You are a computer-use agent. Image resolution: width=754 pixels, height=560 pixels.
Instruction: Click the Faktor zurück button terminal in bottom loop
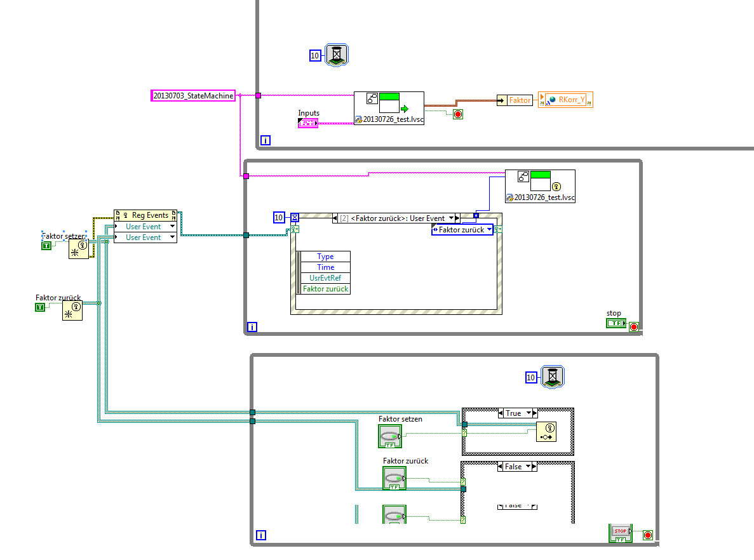point(394,478)
